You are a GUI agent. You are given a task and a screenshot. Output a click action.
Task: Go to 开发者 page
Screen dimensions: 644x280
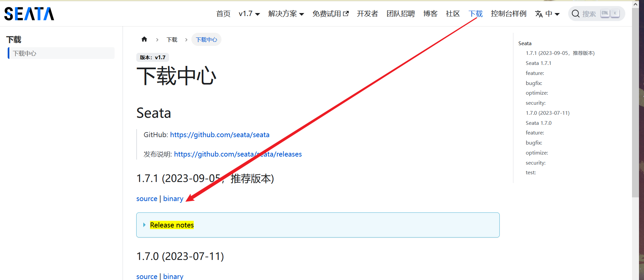[x=367, y=14]
